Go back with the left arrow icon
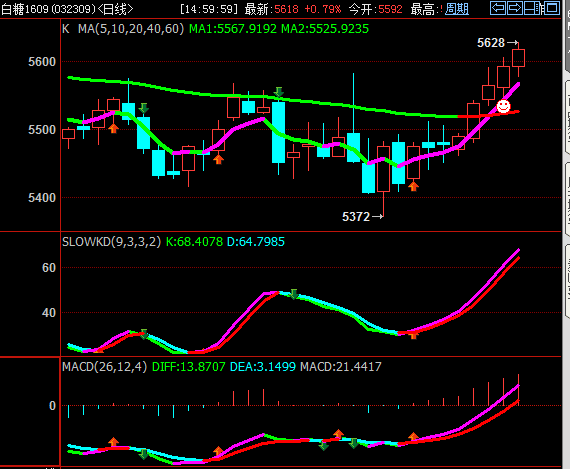 coord(498,8)
